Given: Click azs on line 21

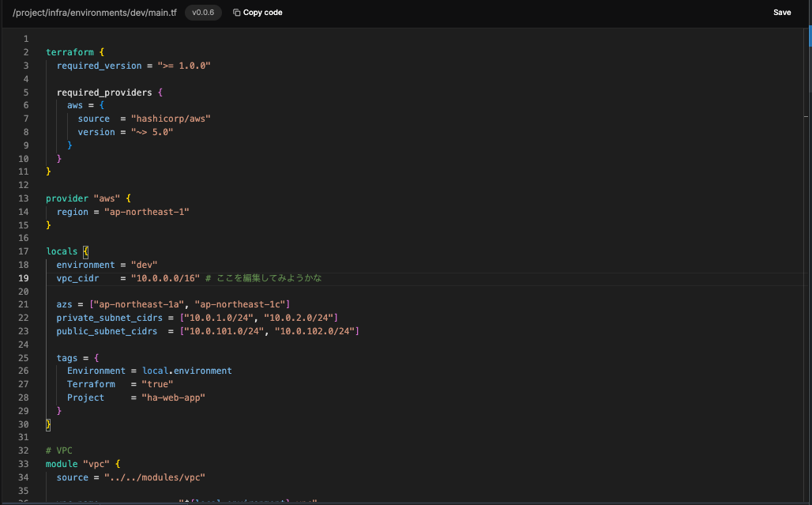Looking at the screenshot, I should pos(64,304).
